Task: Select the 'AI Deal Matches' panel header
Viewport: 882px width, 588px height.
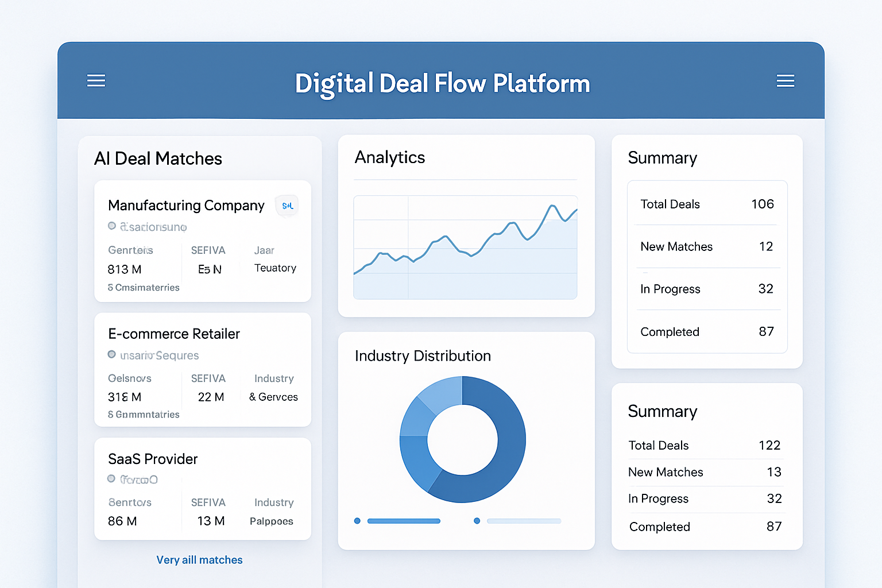Action: pos(158,158)
